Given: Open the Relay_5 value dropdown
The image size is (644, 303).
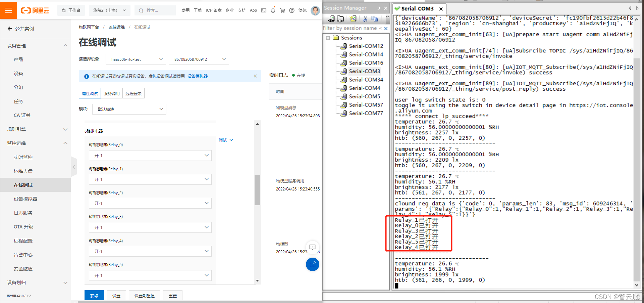Looking at the screenshot, I should pyautogui.click(x=150, y=275).
